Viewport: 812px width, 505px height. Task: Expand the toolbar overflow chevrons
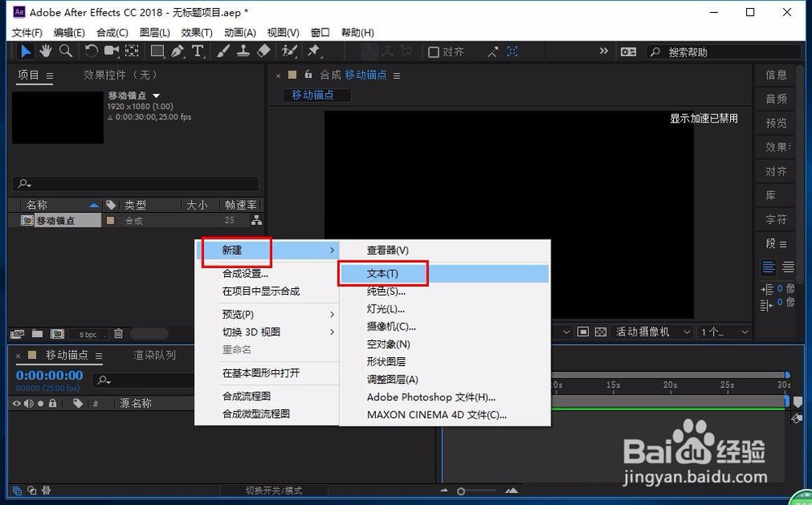point(604,51)
